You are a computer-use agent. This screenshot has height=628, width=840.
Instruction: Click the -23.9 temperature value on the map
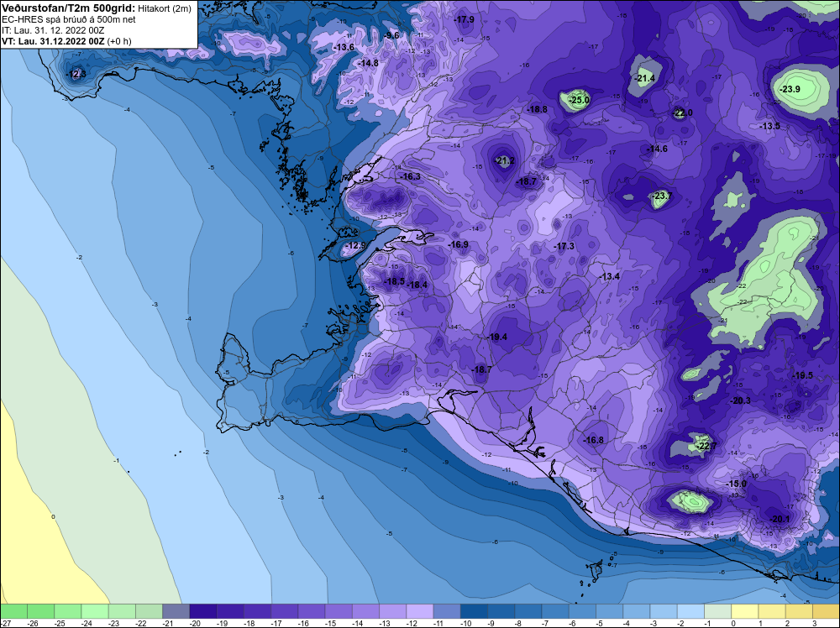790,89
